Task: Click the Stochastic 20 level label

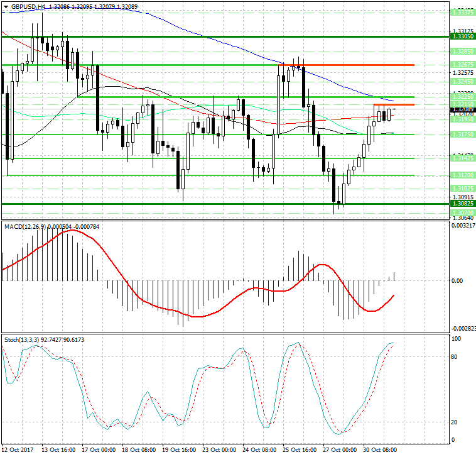Action: 456,422
